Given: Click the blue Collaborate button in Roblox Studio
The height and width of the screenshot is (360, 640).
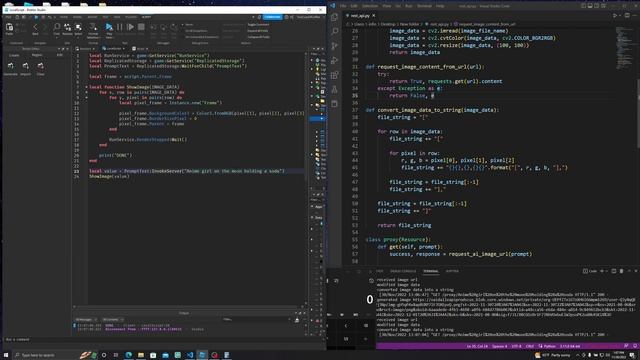Looking at the screenshot, I should pos(272,17).
